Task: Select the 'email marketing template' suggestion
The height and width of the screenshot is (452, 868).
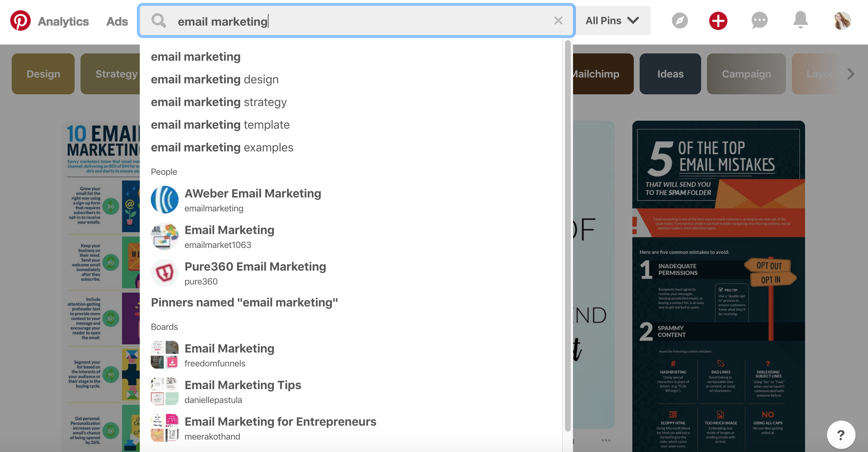Action: 220,125
